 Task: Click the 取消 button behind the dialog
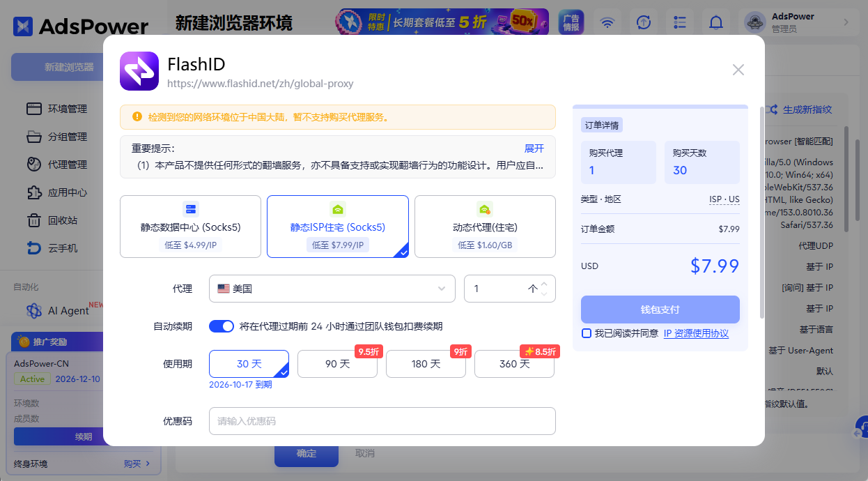pyautogui.click(x=365, y=454)
